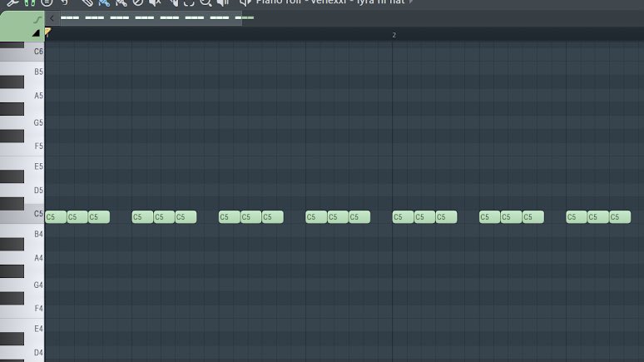The height and width of the screenshot is (362, 644).
Task: Select the Draw pencil tool
Action: pos(87,2)
